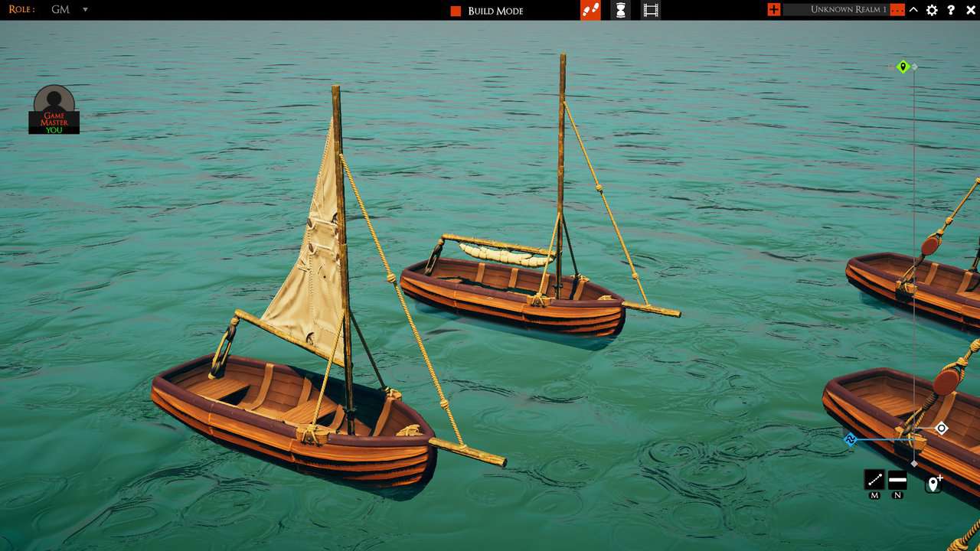980x551 pixels.
Task: Select the line tool labeled N
Action: 896,481
